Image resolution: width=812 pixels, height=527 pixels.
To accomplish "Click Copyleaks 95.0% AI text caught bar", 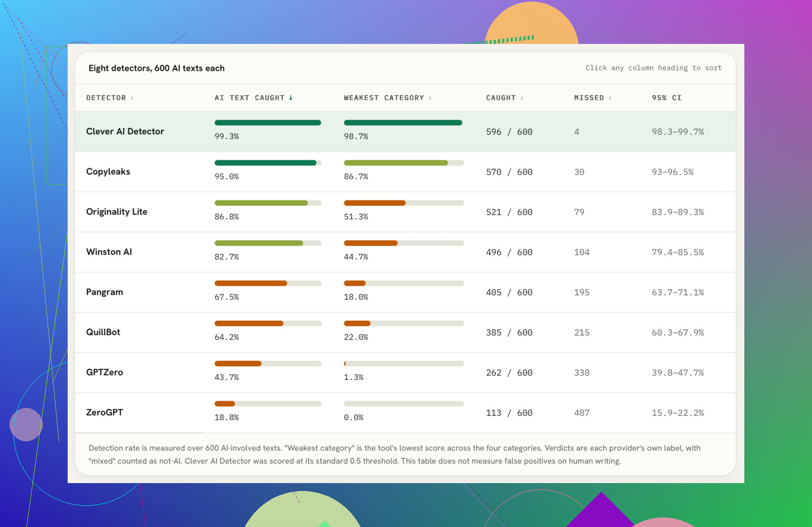I will point(268,163).
